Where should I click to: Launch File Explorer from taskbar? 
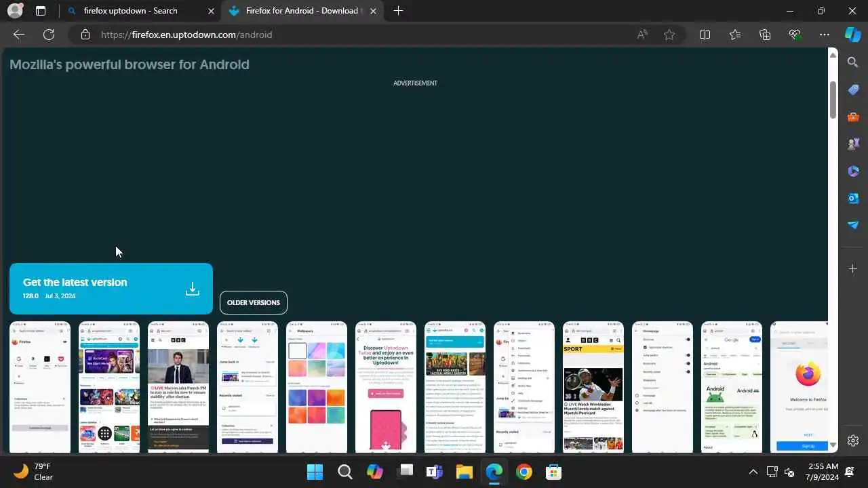click(x=464, y=472)
